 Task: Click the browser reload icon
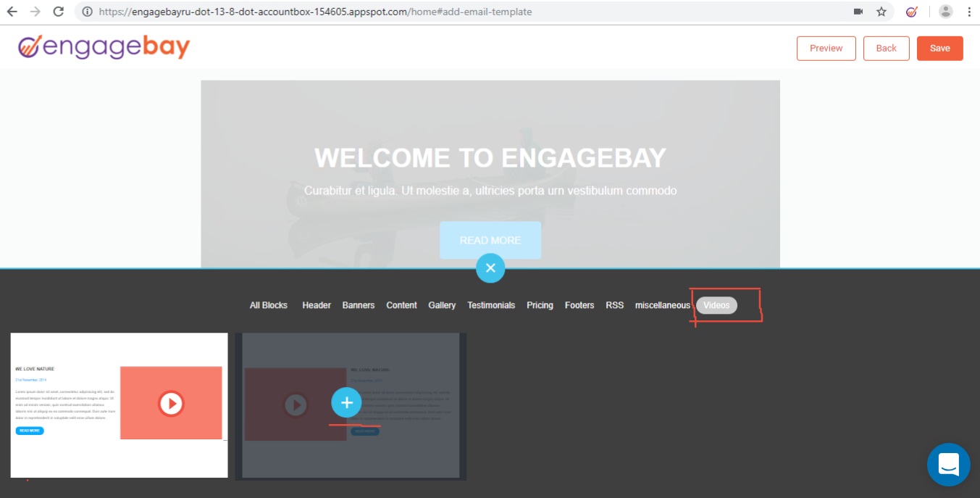[59, 12]
